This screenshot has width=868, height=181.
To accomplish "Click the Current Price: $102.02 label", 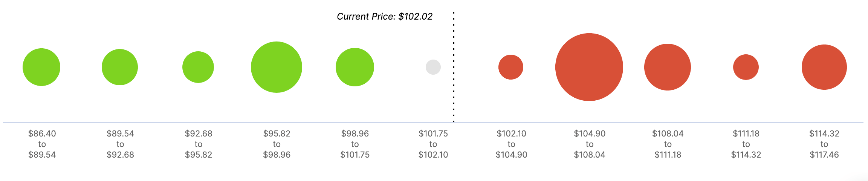I will pos(385,17).
